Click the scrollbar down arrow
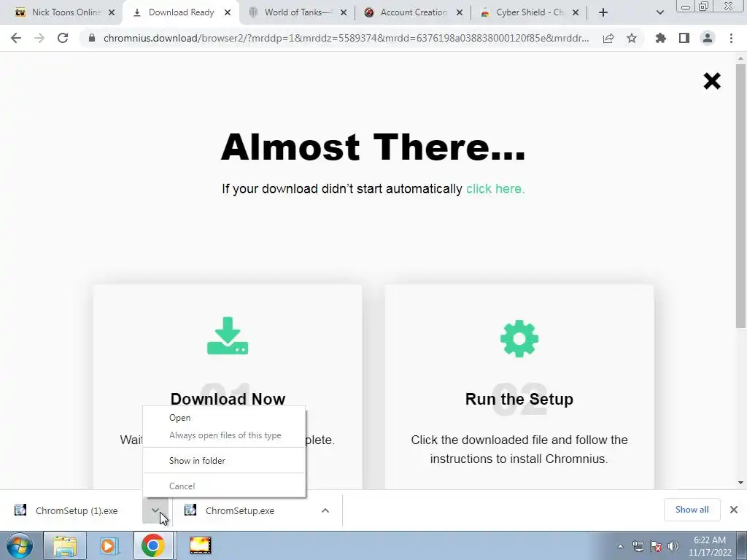 click(x=740, y=483)
